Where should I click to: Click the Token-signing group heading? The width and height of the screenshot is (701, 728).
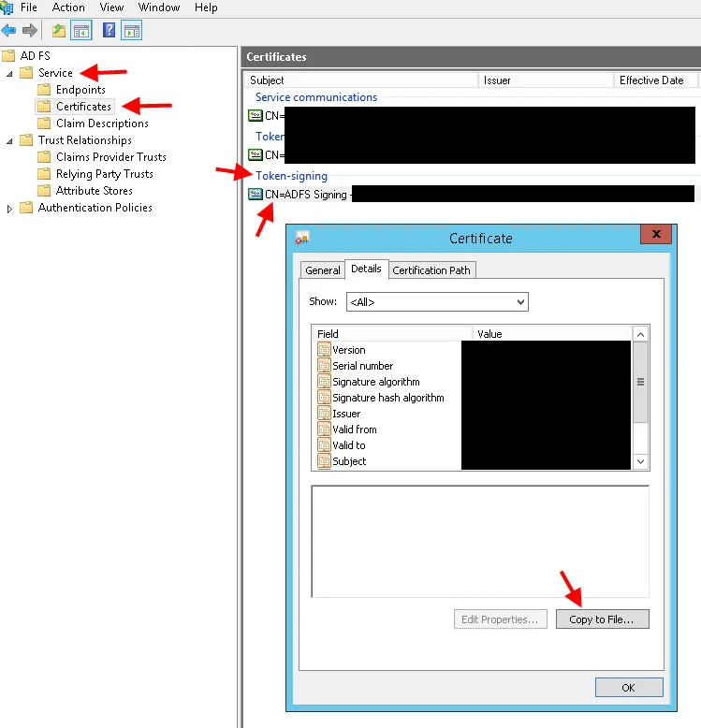[x=292, y=176]
